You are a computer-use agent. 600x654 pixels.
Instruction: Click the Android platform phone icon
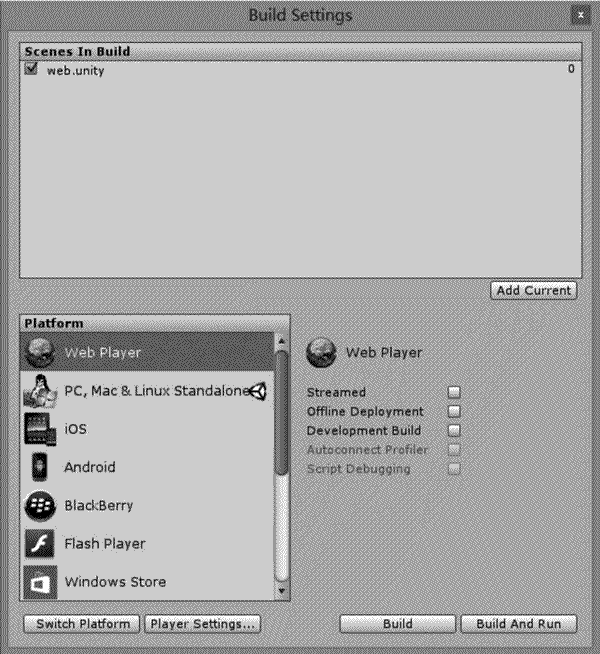coord(39,467)
